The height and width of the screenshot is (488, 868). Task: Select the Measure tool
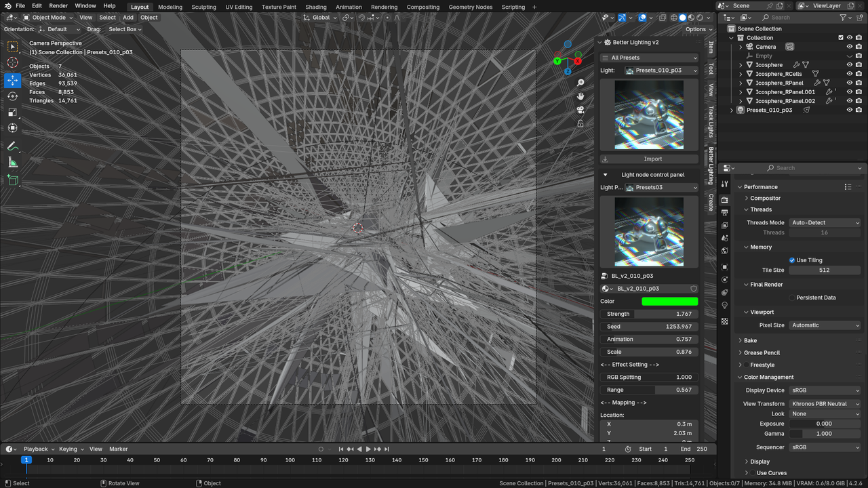point(13,163)
